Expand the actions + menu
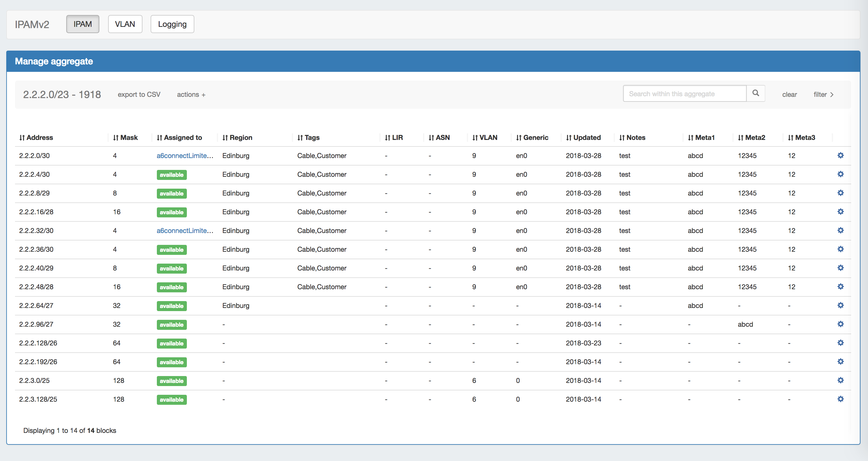 coord(191,95)
